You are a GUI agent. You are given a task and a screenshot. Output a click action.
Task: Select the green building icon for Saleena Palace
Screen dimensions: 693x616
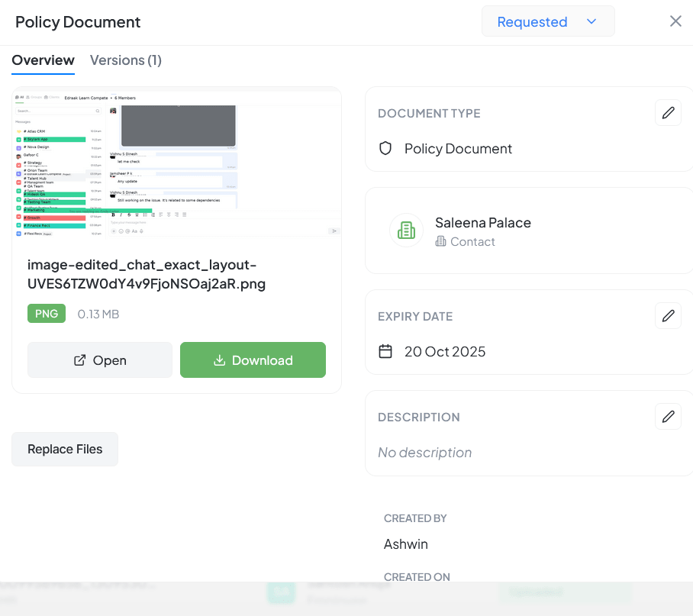(406, 230)
